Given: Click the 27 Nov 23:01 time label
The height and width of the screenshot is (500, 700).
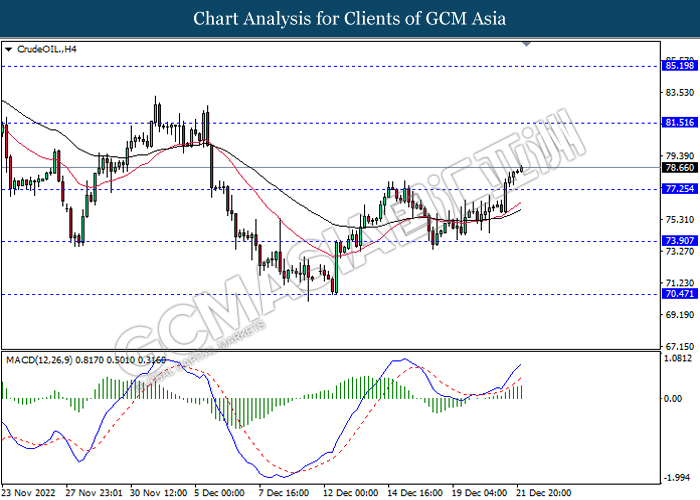Looking at the screenshot, I should 94,493.
